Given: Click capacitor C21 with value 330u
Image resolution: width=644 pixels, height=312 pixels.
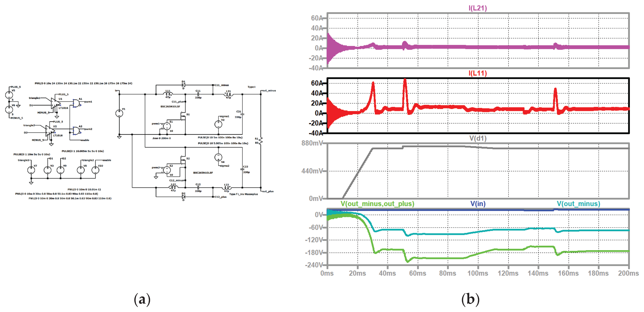Looking at the screenshot, I should click(242, 114).
